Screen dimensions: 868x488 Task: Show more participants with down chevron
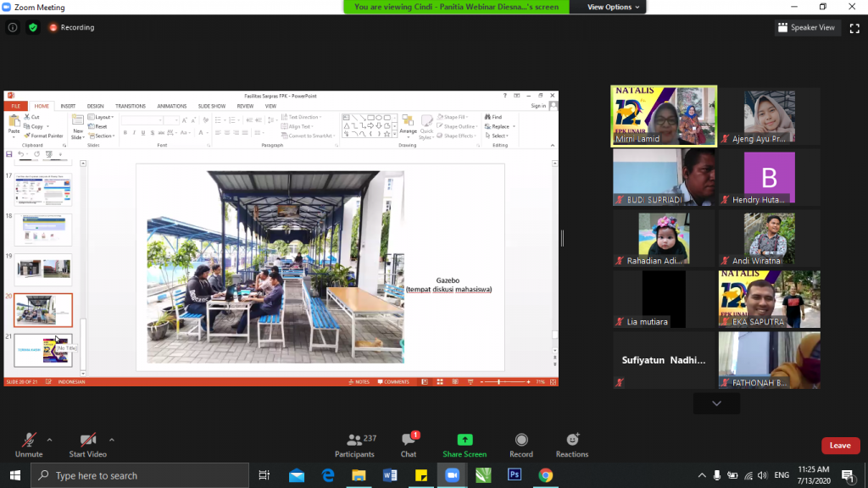716,404
